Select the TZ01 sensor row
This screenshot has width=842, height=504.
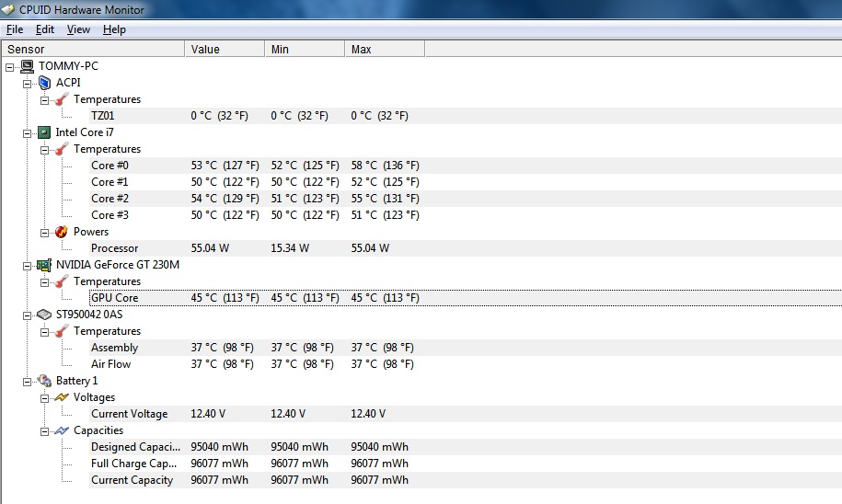465,116
